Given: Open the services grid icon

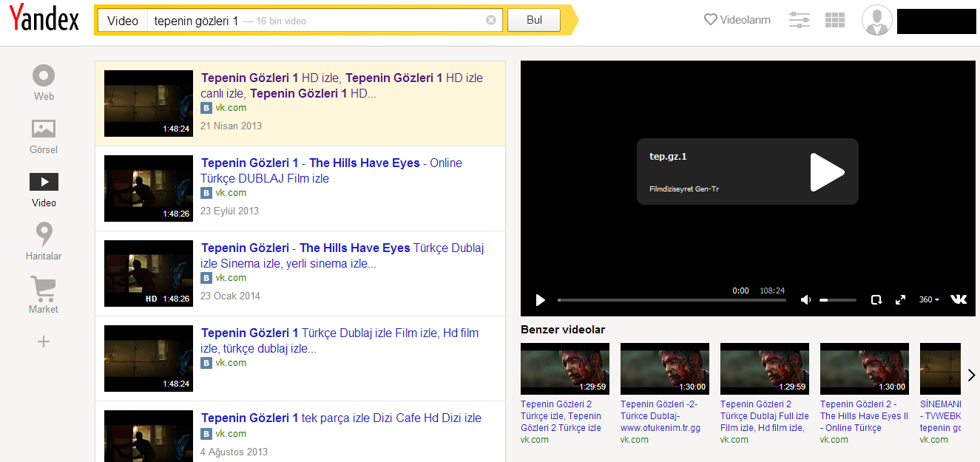Looking at the screenshot, I should point(835,20).
